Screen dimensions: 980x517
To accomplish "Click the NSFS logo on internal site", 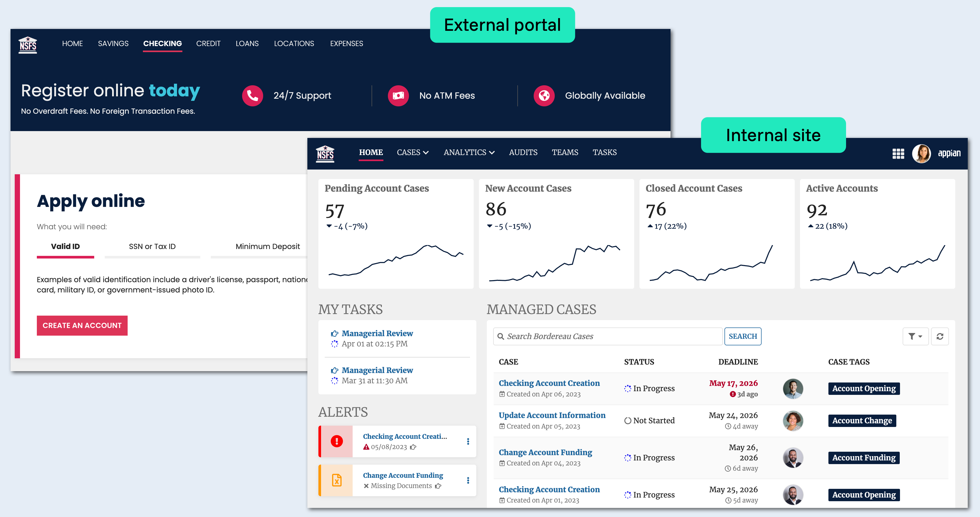I will click(325, 154).
